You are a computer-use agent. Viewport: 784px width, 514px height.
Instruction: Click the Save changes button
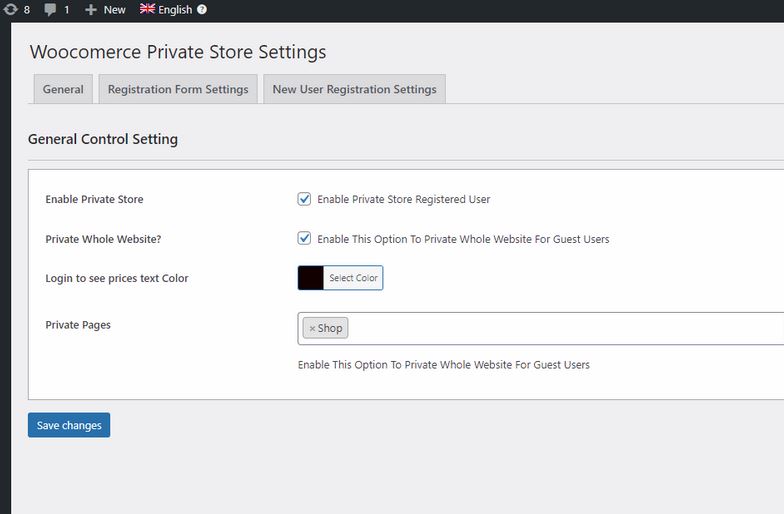point(69,425)
